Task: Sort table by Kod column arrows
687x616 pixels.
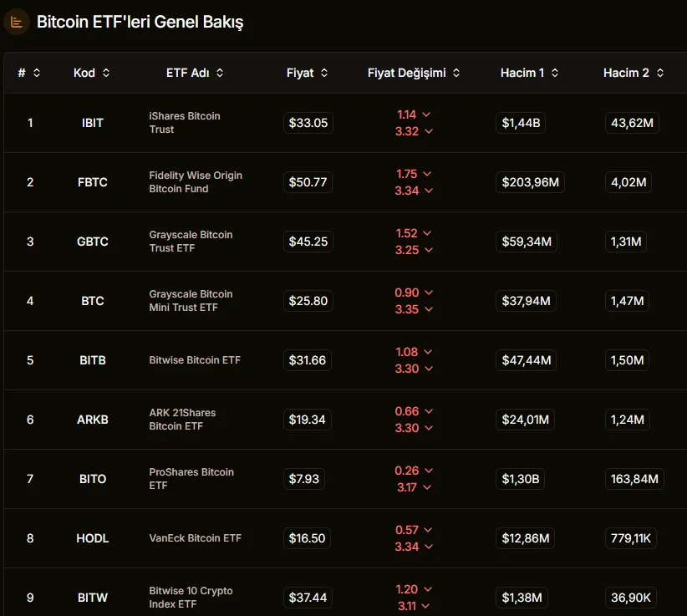Action: (106, 73)
